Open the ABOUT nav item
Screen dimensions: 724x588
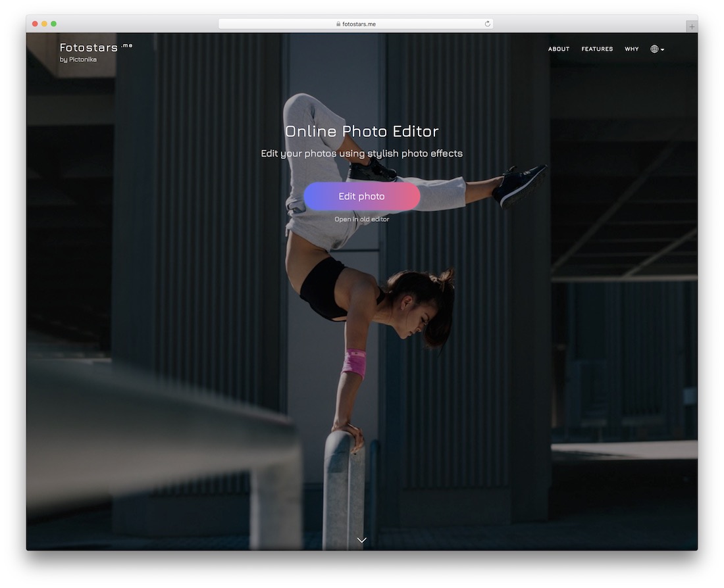click(559, 49)
